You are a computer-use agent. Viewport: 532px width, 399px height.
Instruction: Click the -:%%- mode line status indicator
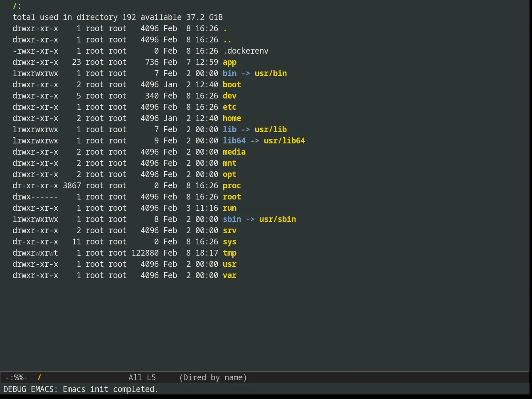16,378
